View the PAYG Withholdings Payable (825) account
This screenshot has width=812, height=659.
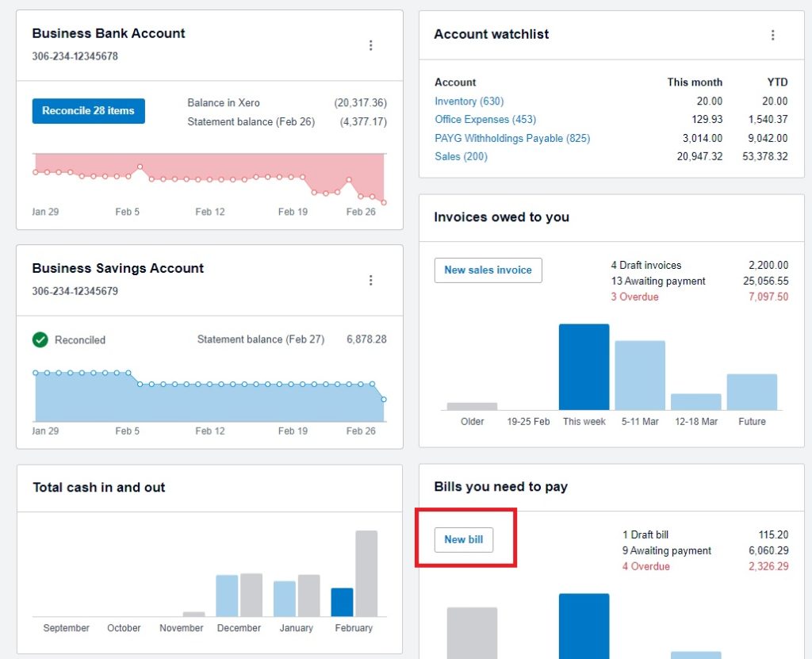[x=512, y=138]
